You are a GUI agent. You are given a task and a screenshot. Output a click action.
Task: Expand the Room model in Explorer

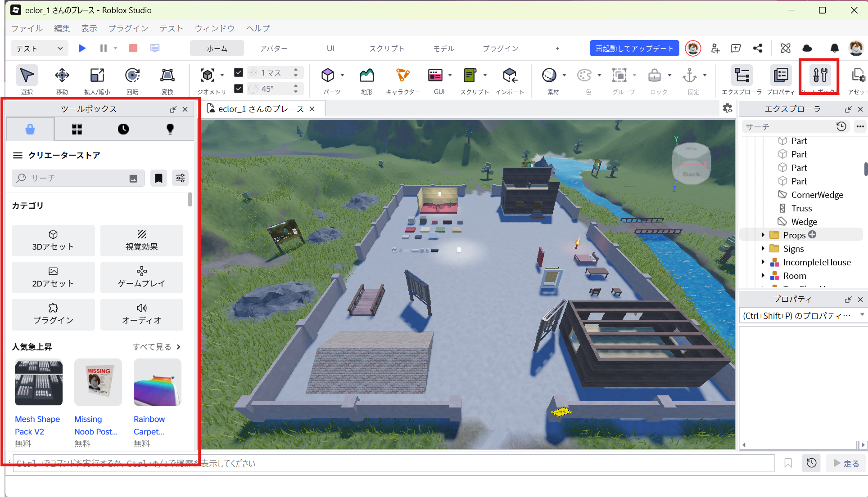pos(763,275)
